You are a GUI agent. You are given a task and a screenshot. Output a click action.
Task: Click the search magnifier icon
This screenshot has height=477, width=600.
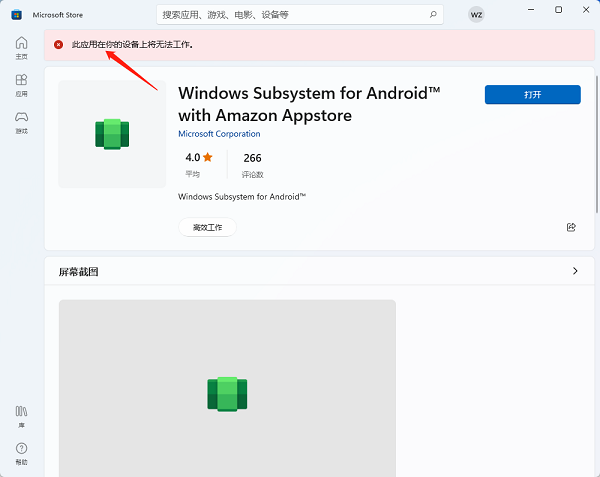pos(433,15)
